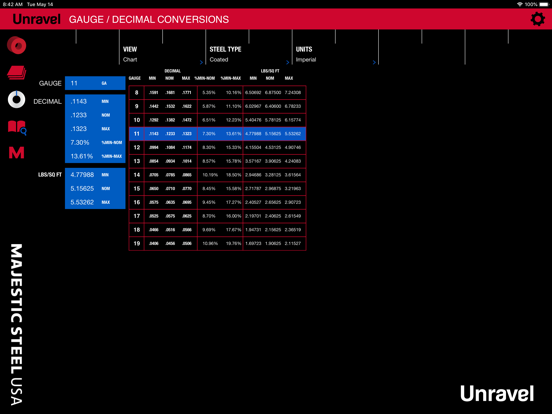Tap the Majestic Steel USA vertical logo
552x414 pixels.
[x=17, y=324]
